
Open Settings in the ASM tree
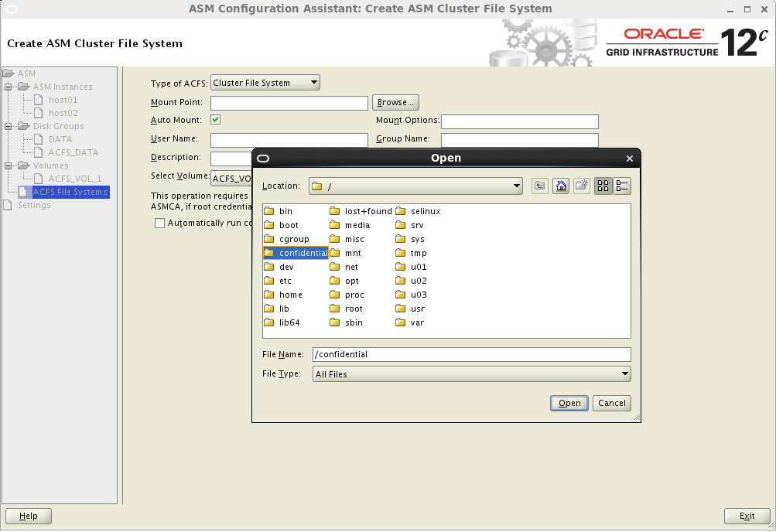(x=34, y=205)
